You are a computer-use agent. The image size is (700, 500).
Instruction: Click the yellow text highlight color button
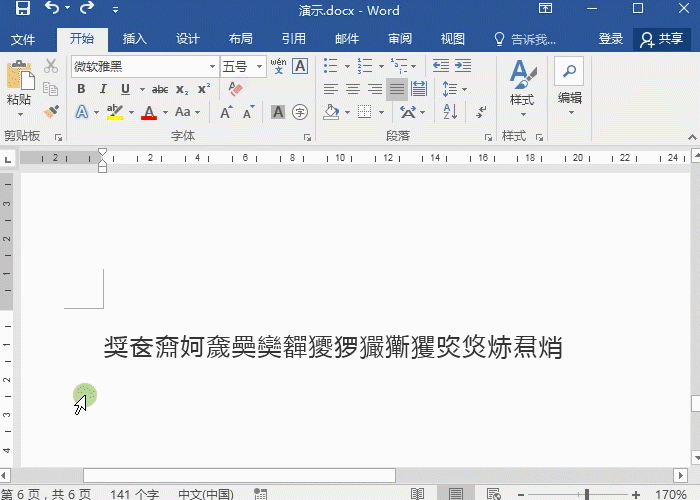tap(115, 112)
